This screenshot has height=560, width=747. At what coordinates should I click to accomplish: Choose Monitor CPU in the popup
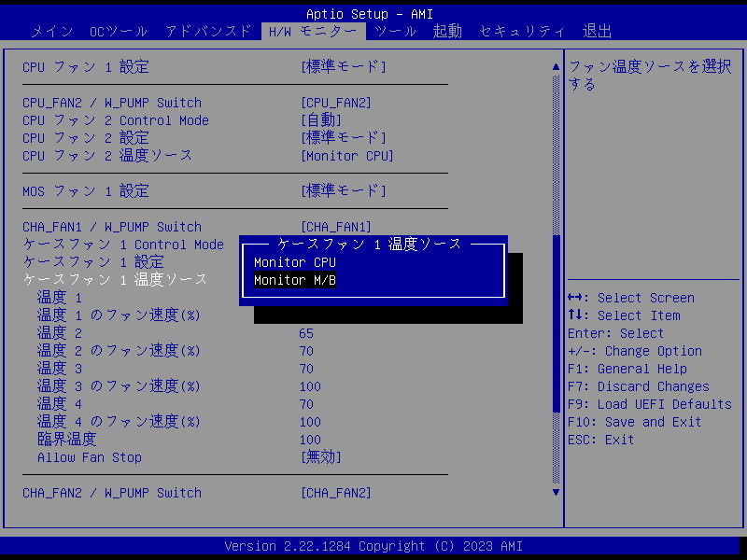(295, 262)
